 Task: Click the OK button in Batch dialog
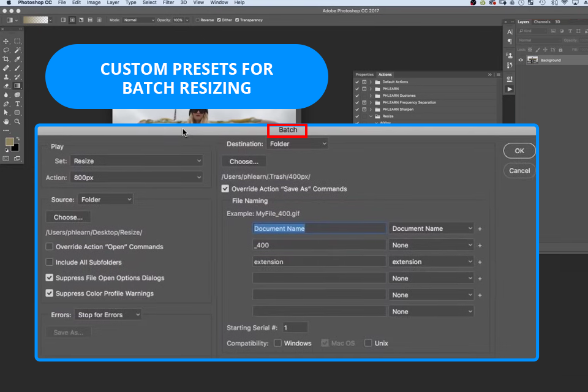click(519, 151)
